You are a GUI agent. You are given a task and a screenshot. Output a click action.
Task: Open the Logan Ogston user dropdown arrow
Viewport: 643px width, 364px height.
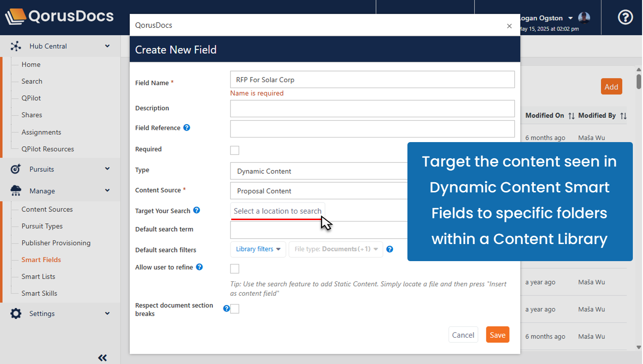click(x=570, y=18)
